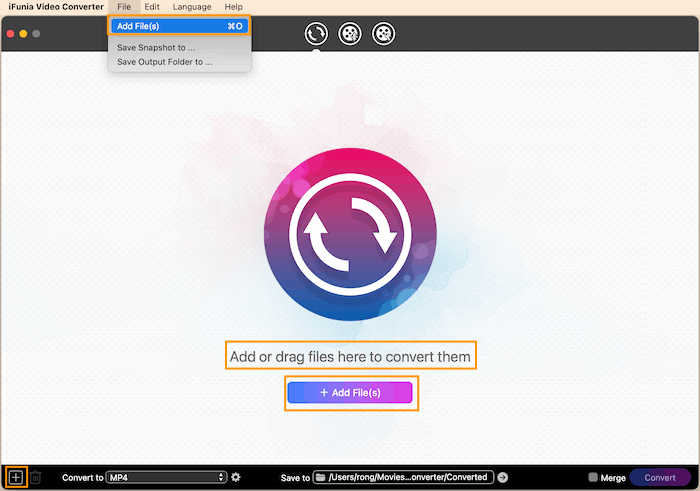Switch to the Convert tab icon
Screen dimensions: 700x491
pos(316,34)
